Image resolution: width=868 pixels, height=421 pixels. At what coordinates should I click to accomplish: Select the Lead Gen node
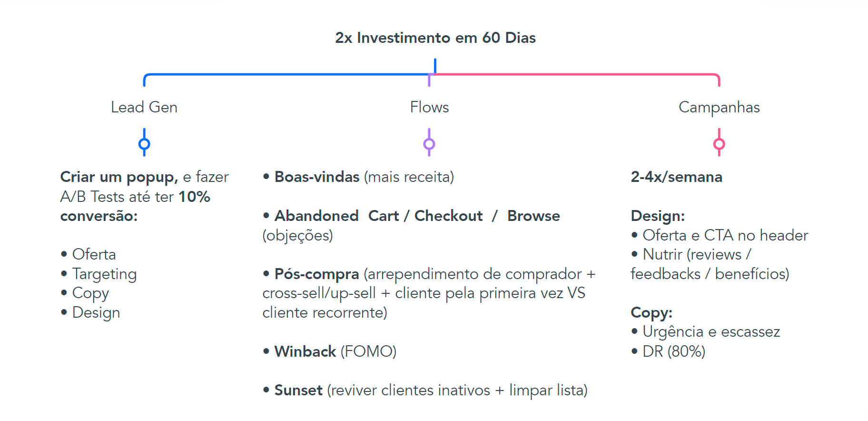pos(144,107)
